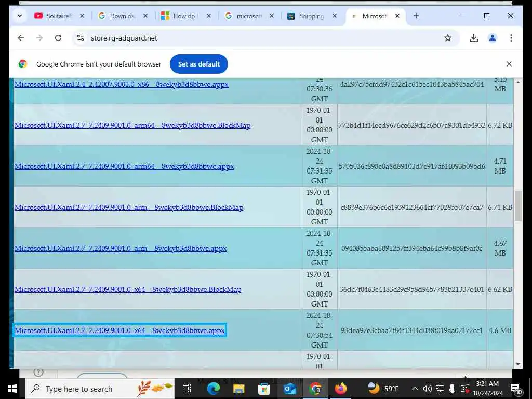Image resolution: width=532 pixels, height=399 pixels.
Task: Click the scrollbar up arrow
Action: pyautogui.click(x=518, y=83)
